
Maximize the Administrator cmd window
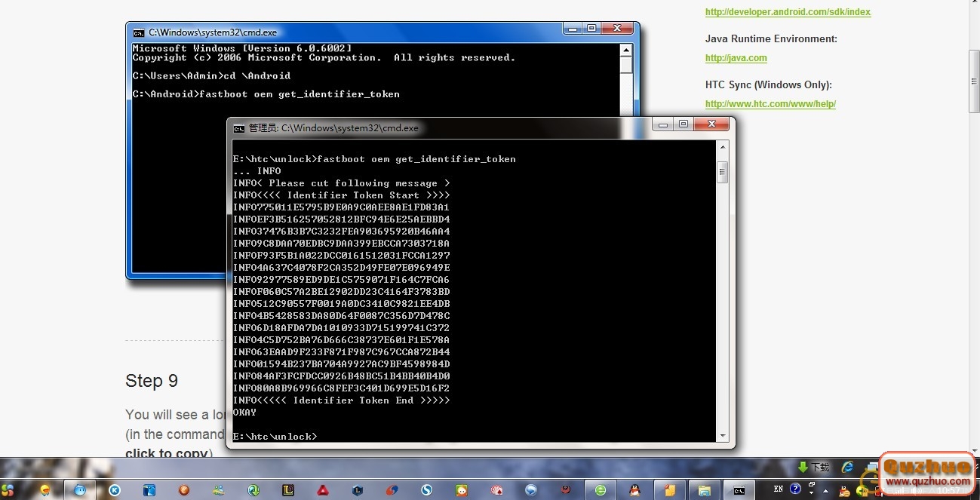point(684,124)
